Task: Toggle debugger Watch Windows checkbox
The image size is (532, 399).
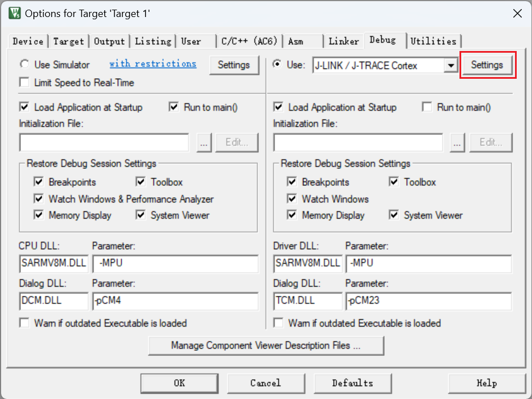Action: (292, 198)
